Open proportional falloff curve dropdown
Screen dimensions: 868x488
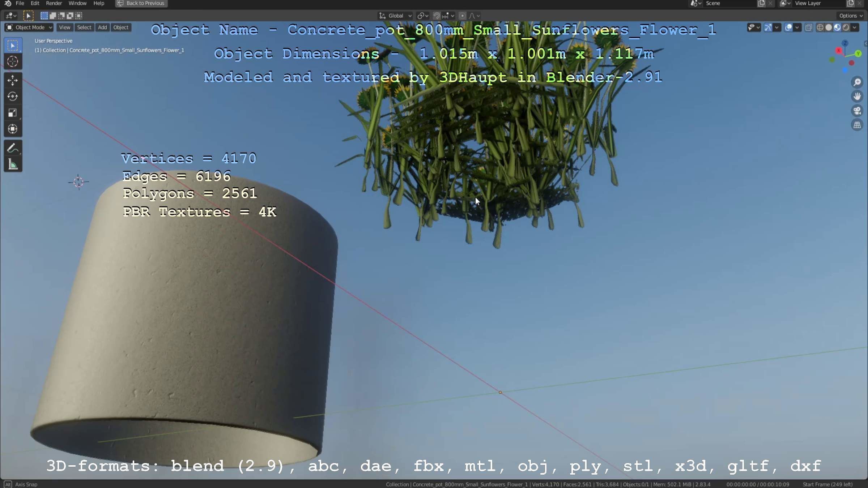(475, 16)
